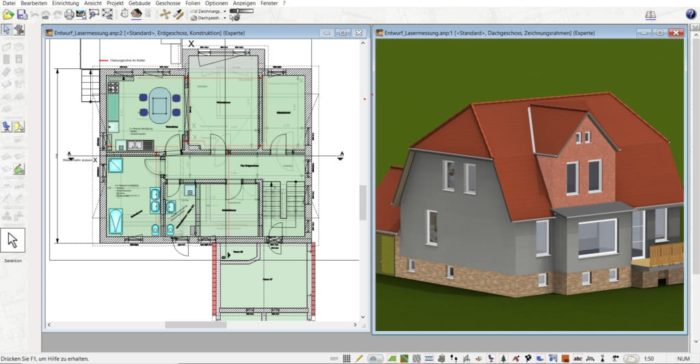Click the floor plan horizontal scrollbar thumb
Image resolution: width=700 pixels, height=364 pixels.
tap(196, 325)
